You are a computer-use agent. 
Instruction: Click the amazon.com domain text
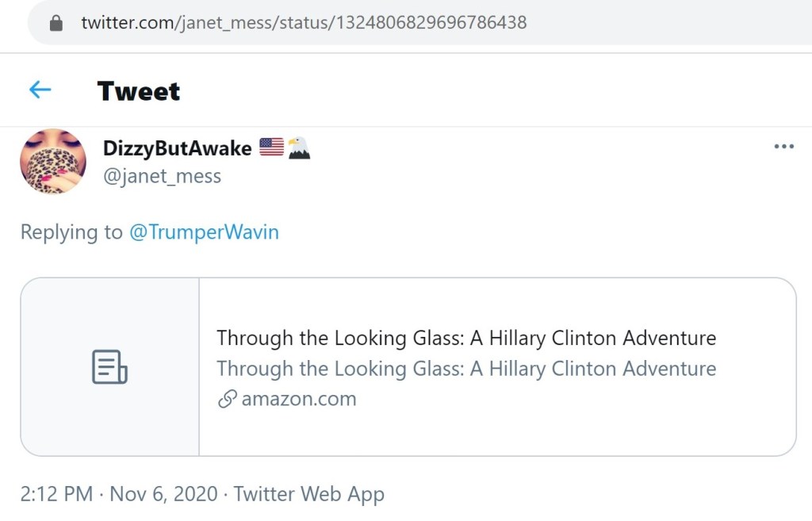pos(298,399)
